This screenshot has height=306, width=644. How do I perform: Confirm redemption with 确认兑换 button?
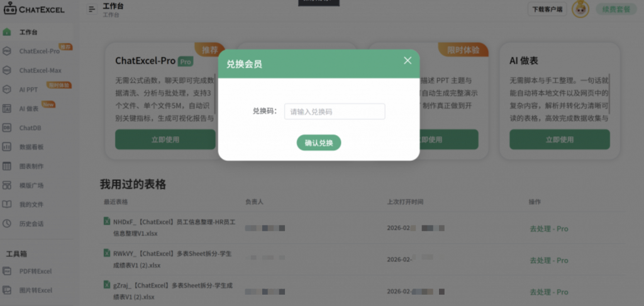(x=319, y=143)
